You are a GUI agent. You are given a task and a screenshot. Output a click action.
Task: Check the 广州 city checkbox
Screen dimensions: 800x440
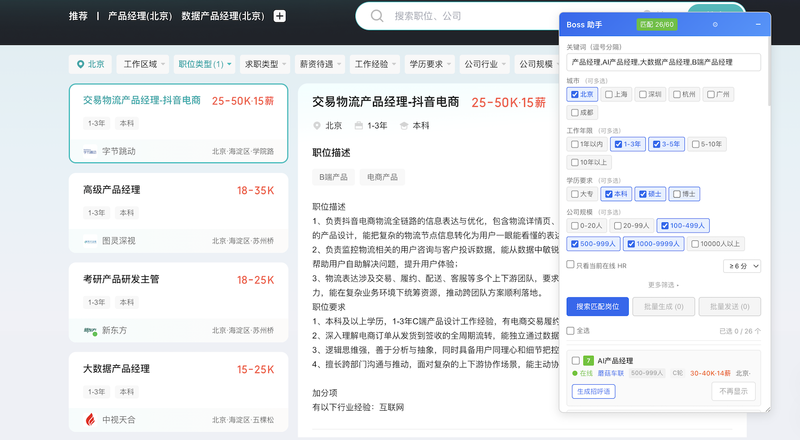coord(711,94)
